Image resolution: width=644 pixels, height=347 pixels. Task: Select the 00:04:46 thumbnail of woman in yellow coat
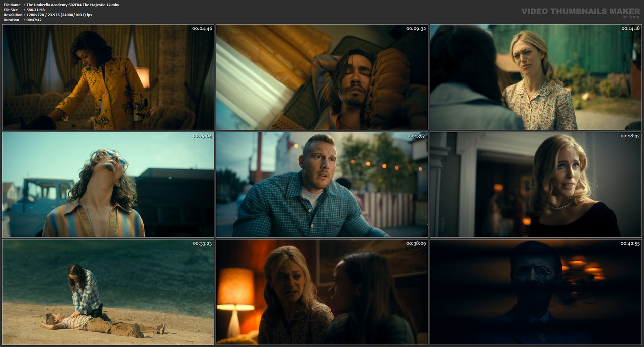[x=108, y=77]
